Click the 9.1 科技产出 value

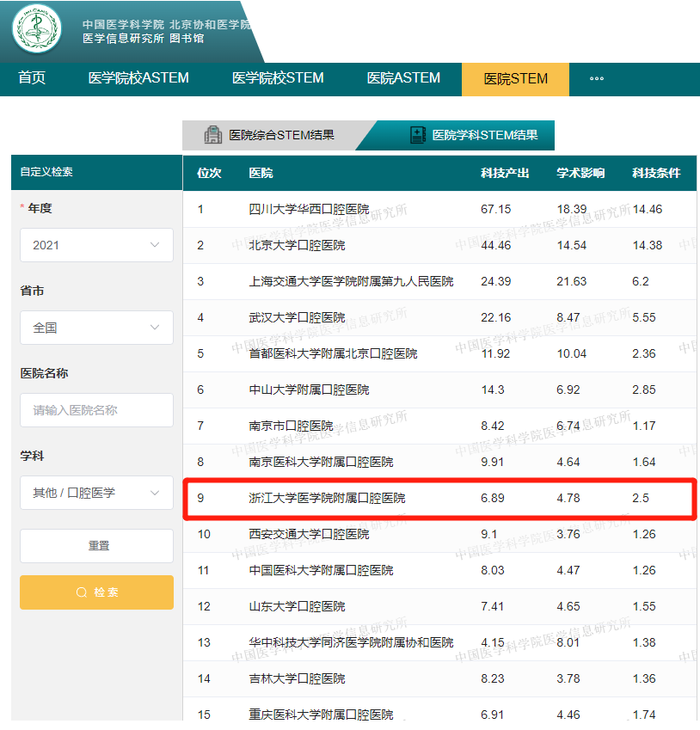(x=488, y=534)
